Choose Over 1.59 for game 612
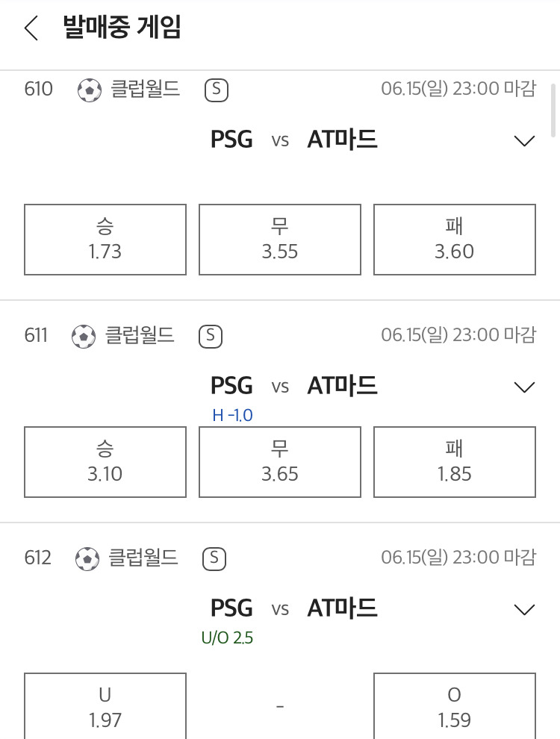This screenshot has width=560, height=739. [455, 706]
